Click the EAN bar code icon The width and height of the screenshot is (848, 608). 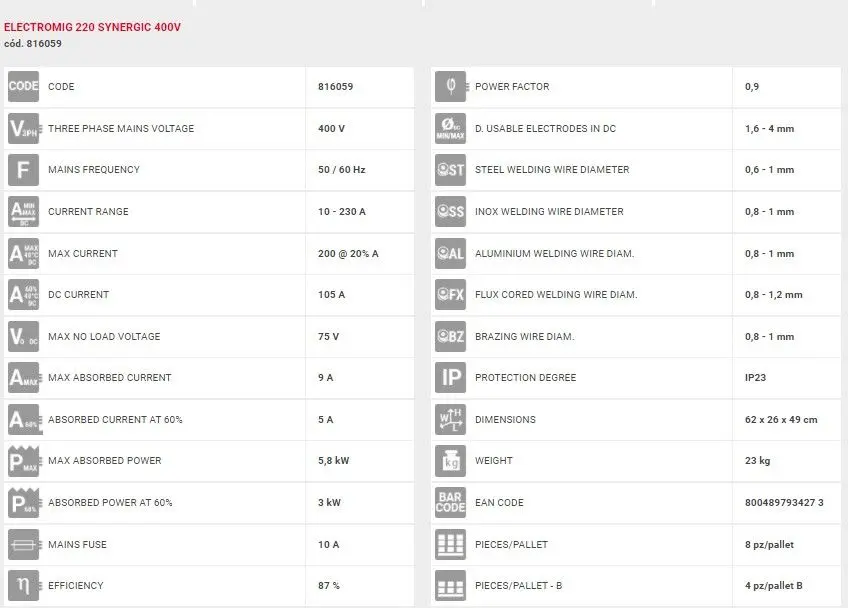tap(450, 503)
